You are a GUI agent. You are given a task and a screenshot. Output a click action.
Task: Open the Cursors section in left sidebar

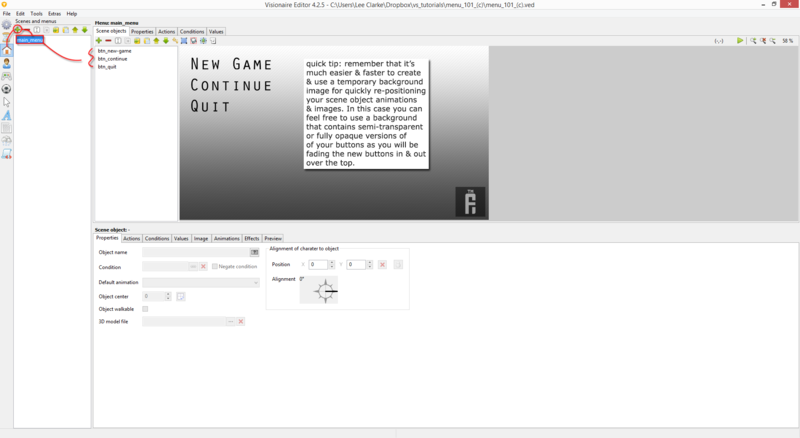[x=7, y=102]
